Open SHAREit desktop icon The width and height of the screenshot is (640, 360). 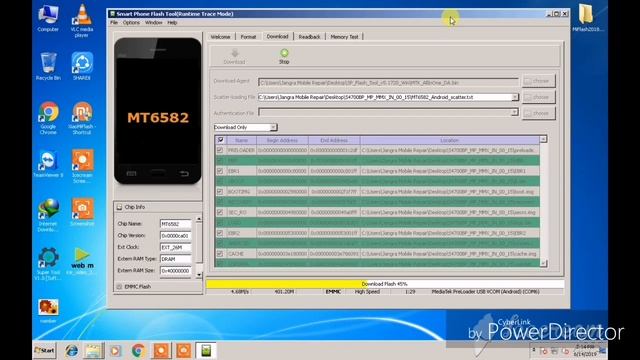[82, 66]
